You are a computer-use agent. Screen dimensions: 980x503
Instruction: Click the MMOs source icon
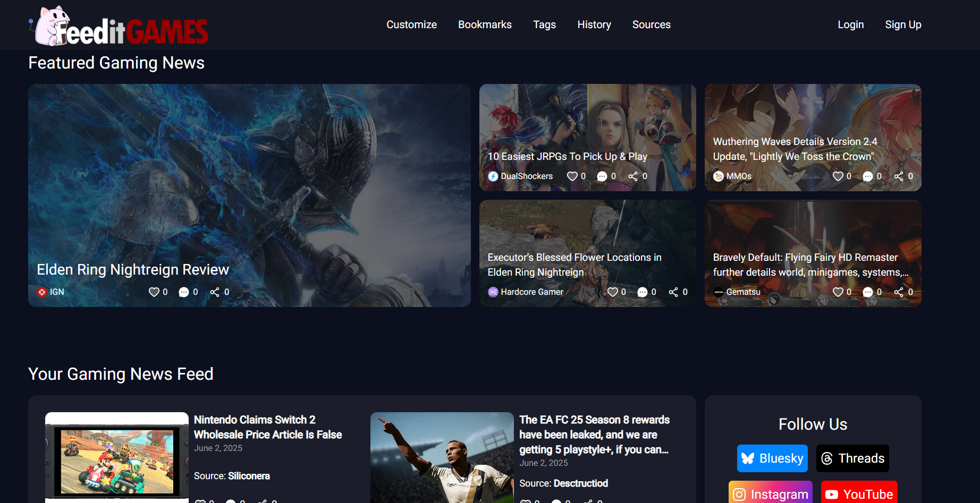(x=719, y=176)
